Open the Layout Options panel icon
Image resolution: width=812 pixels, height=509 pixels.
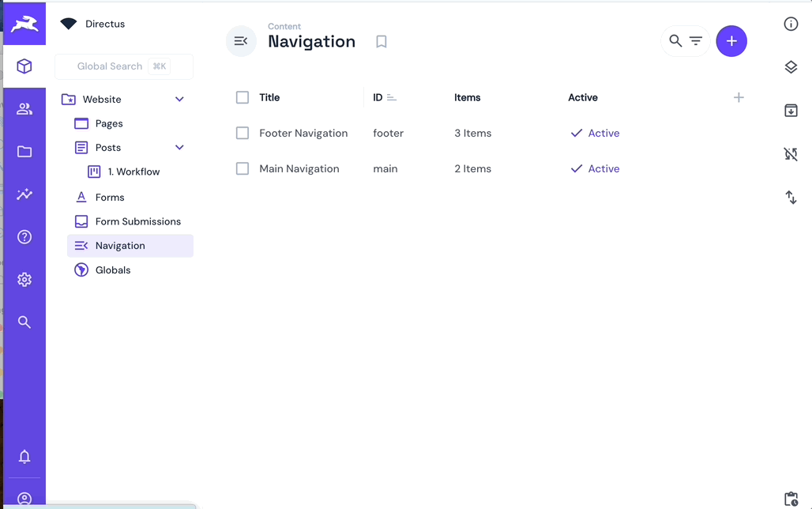pos(791,66)
